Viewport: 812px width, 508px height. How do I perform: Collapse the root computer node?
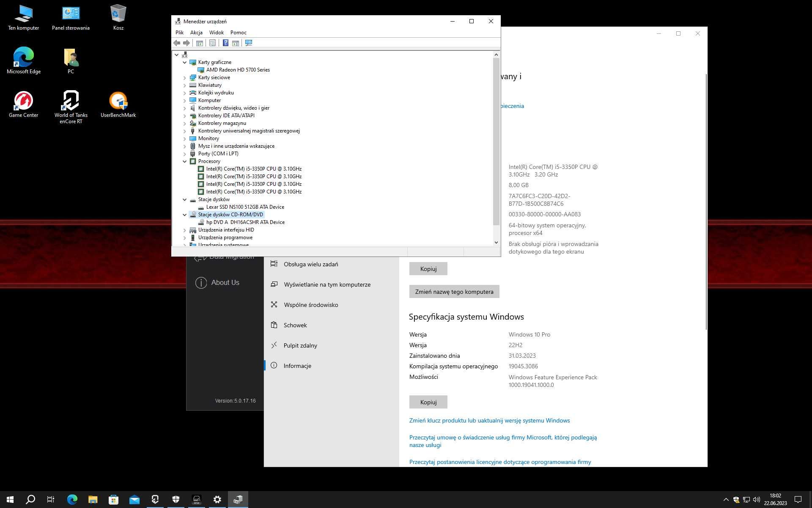(176, 55)
